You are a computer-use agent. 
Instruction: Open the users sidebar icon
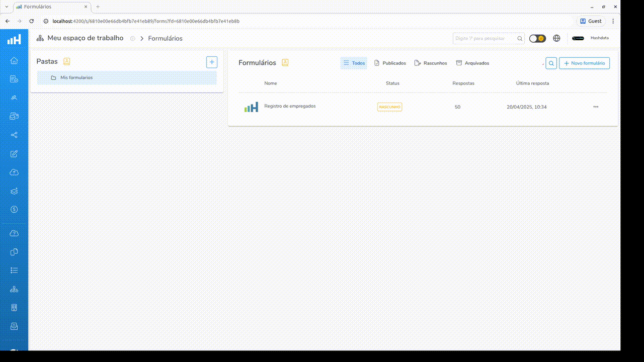point(14,98)
